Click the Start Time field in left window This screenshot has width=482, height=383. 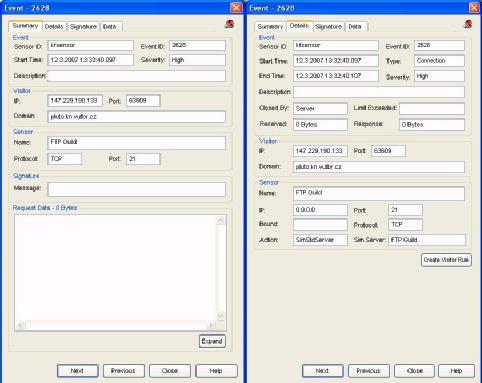click(x=91, y=60)
